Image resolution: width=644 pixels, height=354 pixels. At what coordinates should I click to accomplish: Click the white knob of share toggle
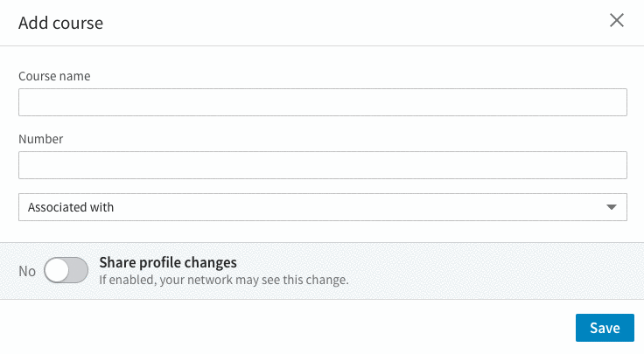coord(57,271)
